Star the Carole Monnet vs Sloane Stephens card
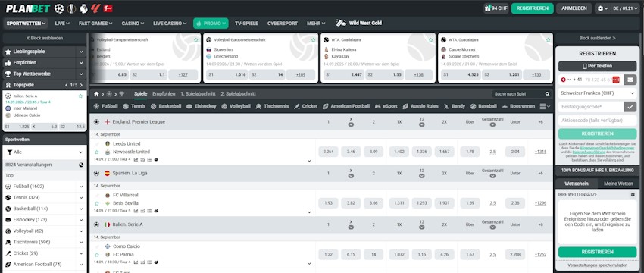 point(549,40)
